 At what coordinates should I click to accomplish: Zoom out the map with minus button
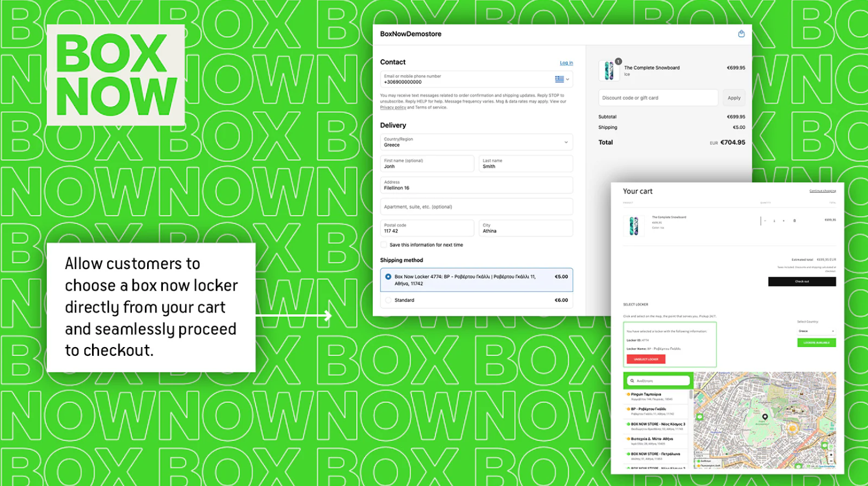[831, 461]
